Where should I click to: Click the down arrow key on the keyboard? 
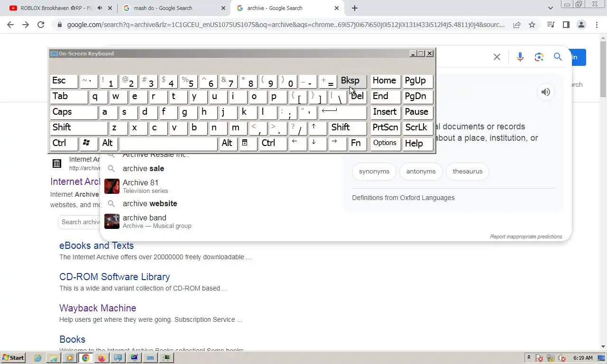(x=318, y=144)
